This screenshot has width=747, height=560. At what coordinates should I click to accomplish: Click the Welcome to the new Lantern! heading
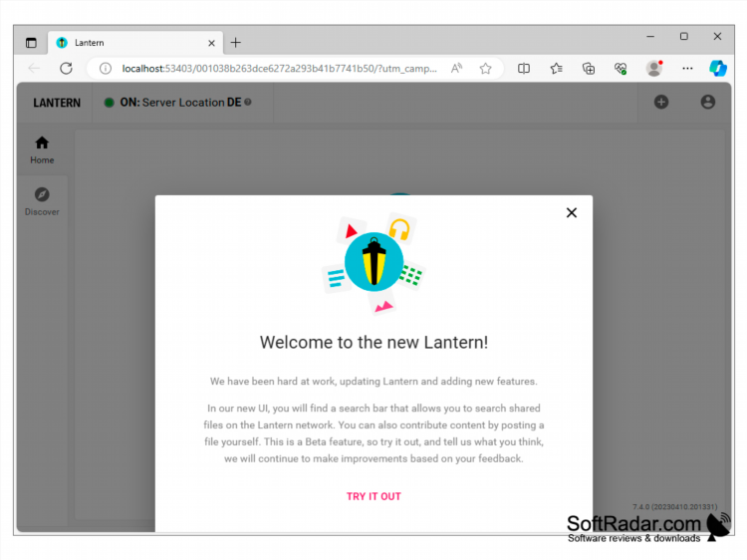point(373,342)
